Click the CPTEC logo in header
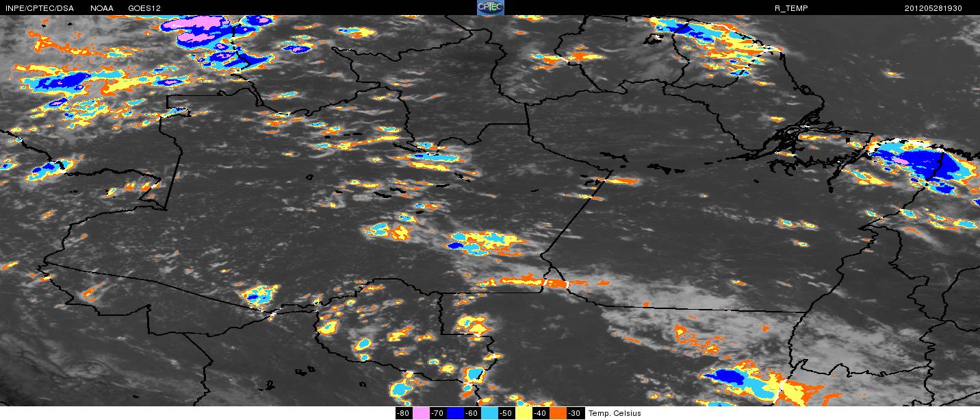 (490, 8)
